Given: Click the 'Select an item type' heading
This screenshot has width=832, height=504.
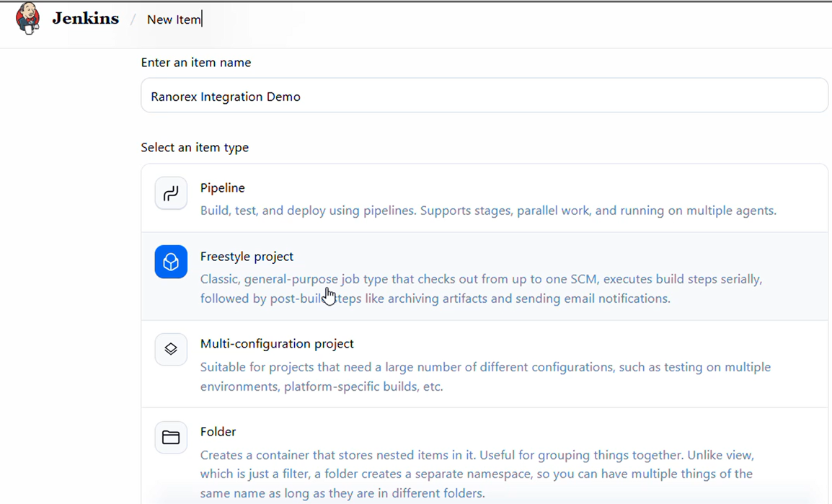Looking at the screenshot, I should (195, 148).
